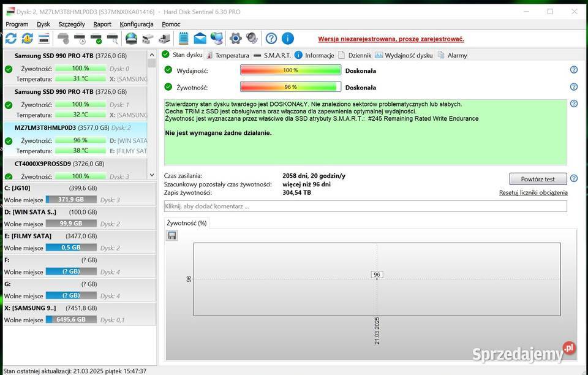Open the Raport menu
The image size is (588, 375).
102,24
